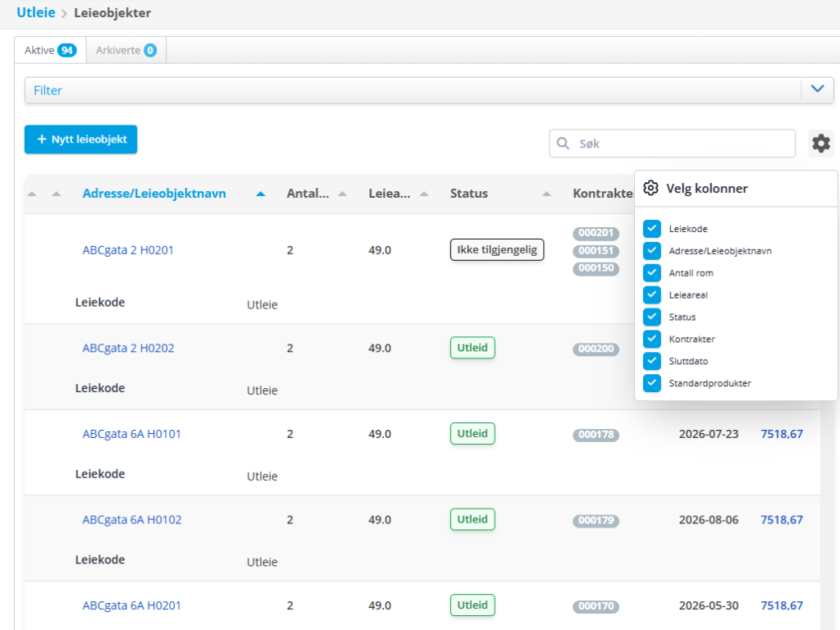840x630 pixels.
Task: Click contract badge 000201
Action: tap(596, 233)
